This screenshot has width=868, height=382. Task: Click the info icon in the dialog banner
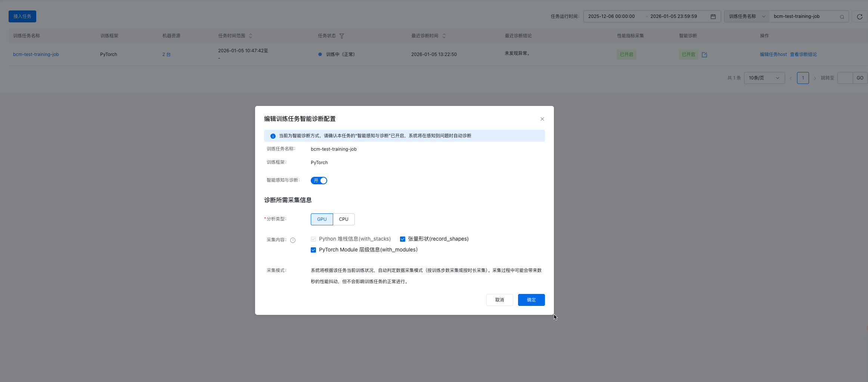273,136
